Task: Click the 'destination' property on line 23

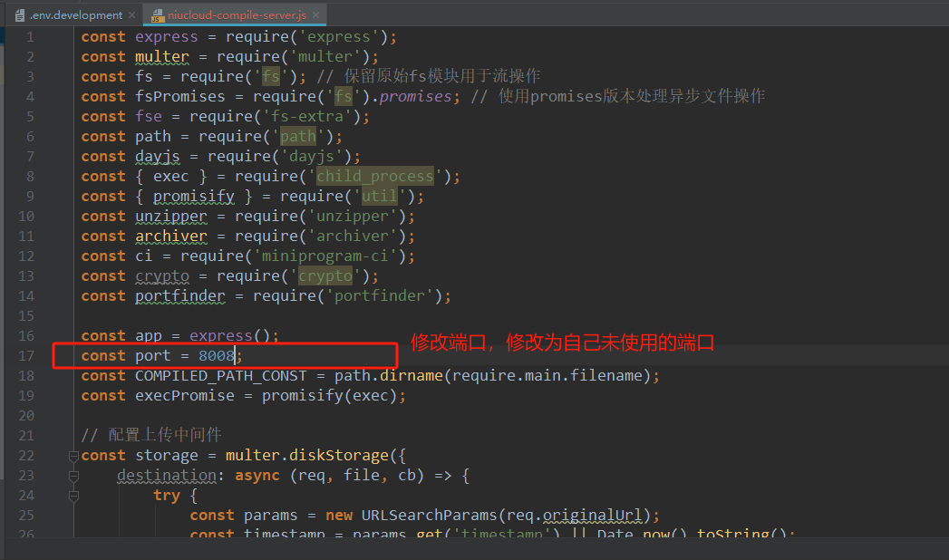Action: coord(167,476)
